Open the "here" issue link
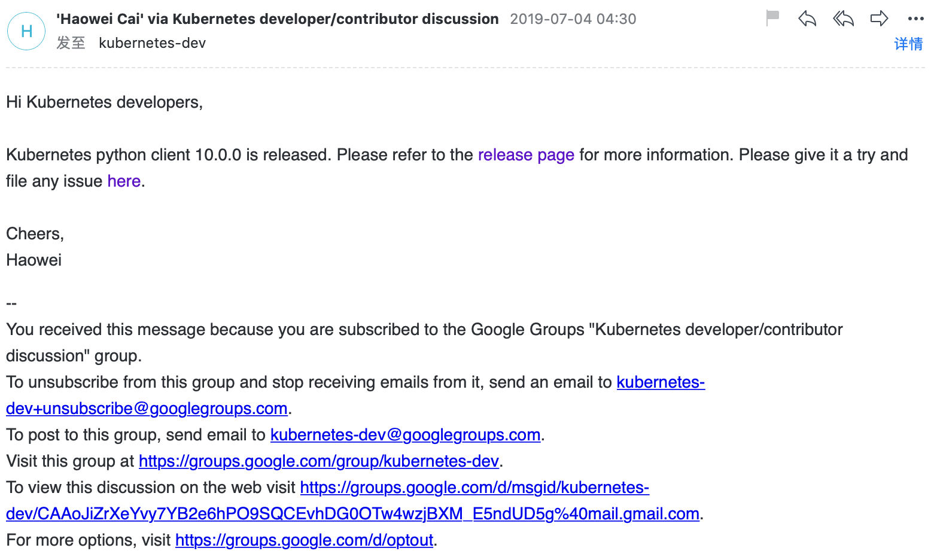The height and width of the screenshot is (560, 931). tap(124, 181)
